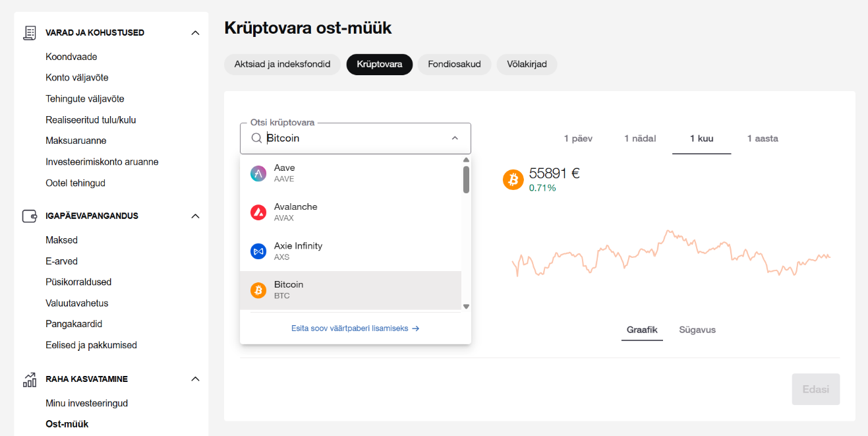
Task: Open Tehingute väljavõte
Action: pos(85,99)
